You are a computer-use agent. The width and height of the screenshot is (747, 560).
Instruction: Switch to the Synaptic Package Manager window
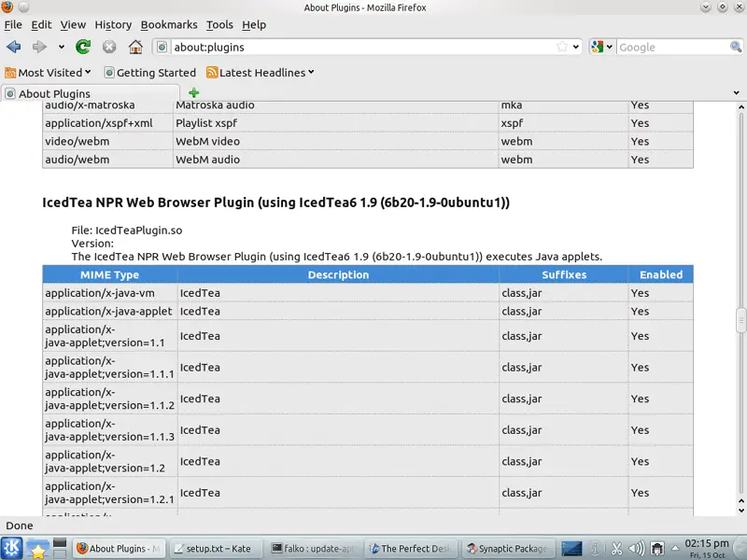point(509,549)
